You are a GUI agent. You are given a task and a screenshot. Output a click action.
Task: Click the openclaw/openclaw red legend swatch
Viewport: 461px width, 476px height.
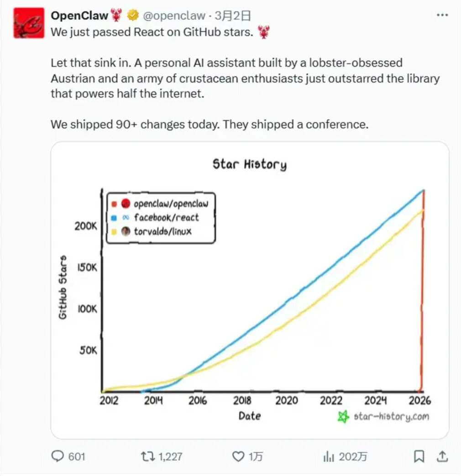[x=114, y=204]
